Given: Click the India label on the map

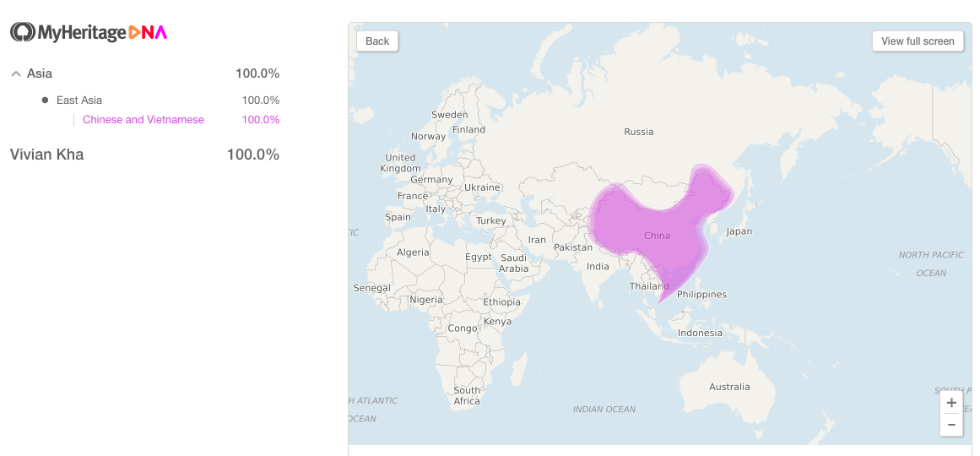Looking at the screenshot, I should (x=598, y=267).
